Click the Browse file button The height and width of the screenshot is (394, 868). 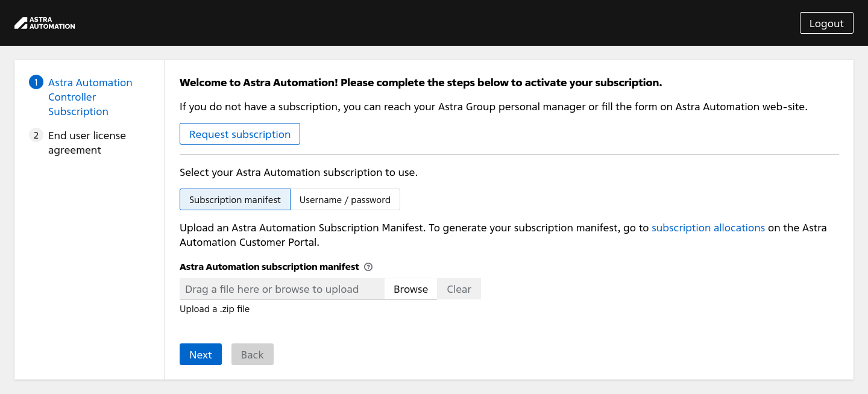pos(410,289)
